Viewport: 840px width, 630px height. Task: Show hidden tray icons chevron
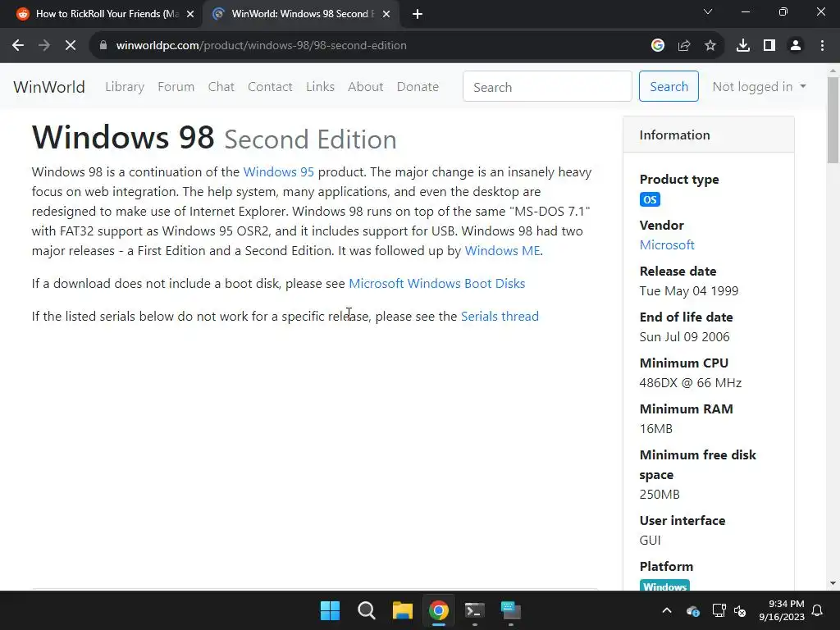667,610
